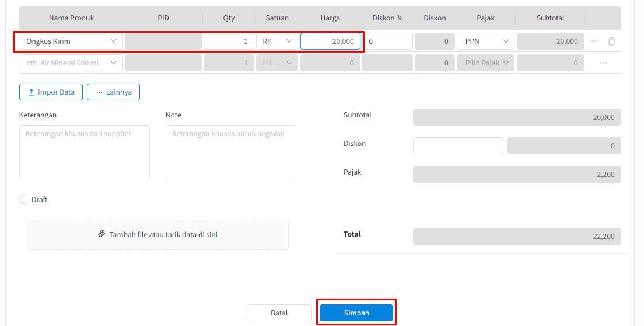
Task: Open more options for Ongkos Kirim row
Action: (594, 41)
